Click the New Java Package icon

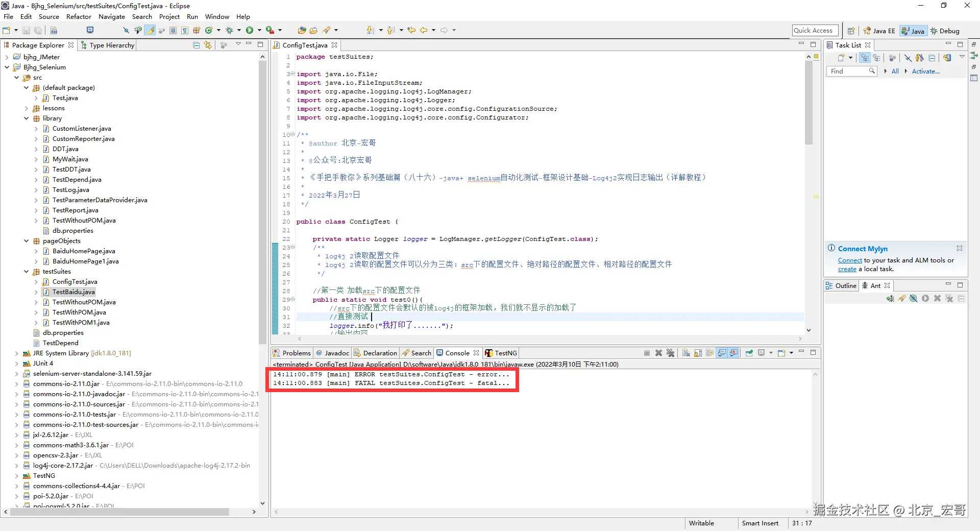197,30
